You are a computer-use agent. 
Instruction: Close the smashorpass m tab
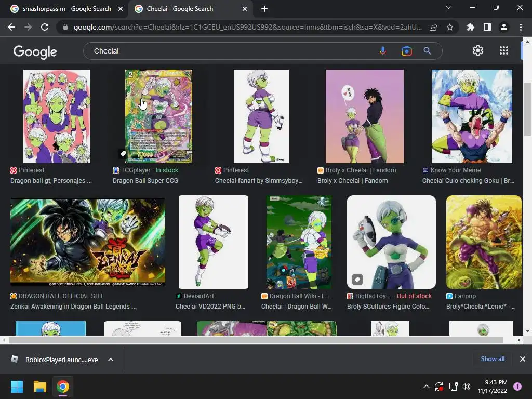coord(121,9)
